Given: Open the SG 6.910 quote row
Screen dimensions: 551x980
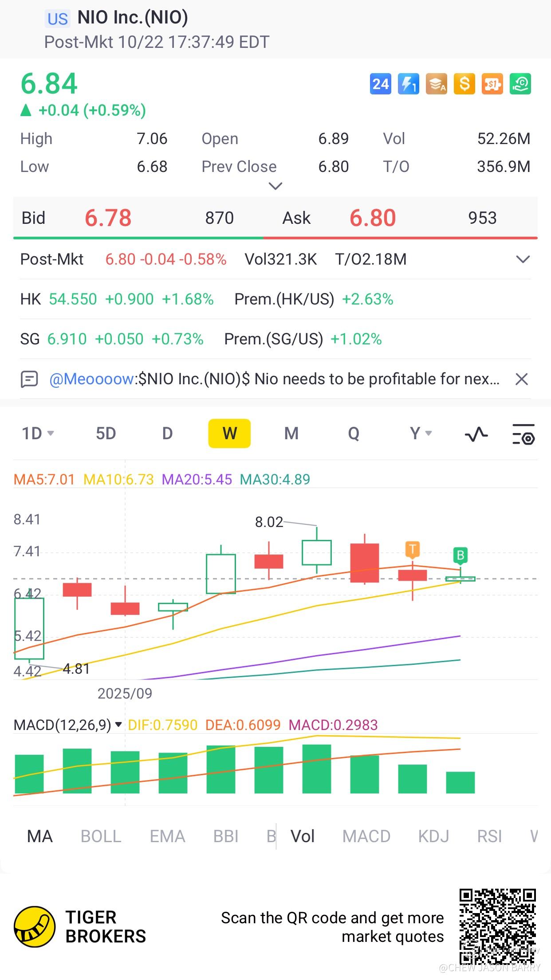Looking at the screenshot, I should (x=275, y=339).
